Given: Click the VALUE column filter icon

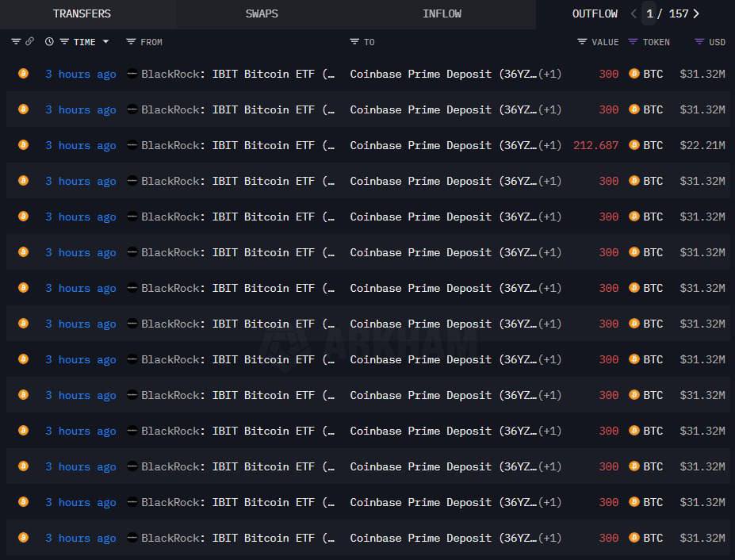Looking at the screenshot, I should coord(581,41).
